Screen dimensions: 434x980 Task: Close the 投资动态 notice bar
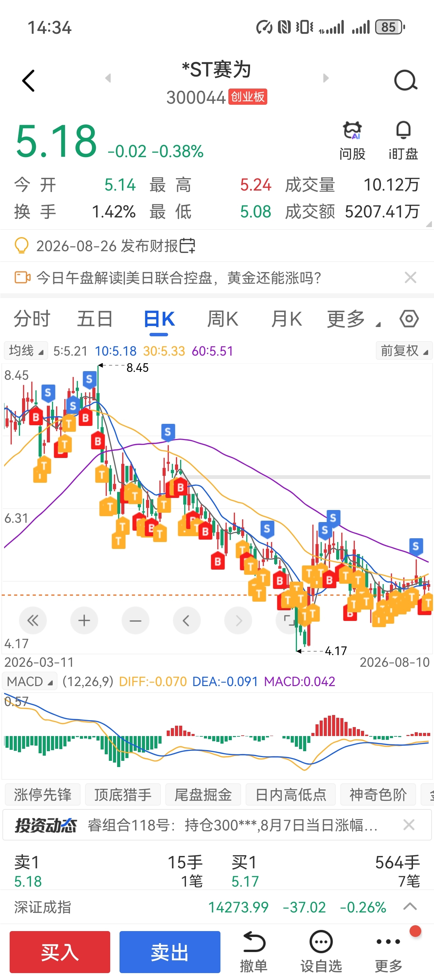[x=409, y=824]
